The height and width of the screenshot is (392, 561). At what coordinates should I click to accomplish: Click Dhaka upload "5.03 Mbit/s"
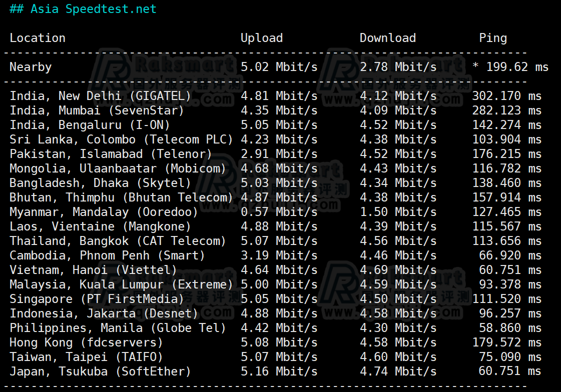[x=279, y=182]
